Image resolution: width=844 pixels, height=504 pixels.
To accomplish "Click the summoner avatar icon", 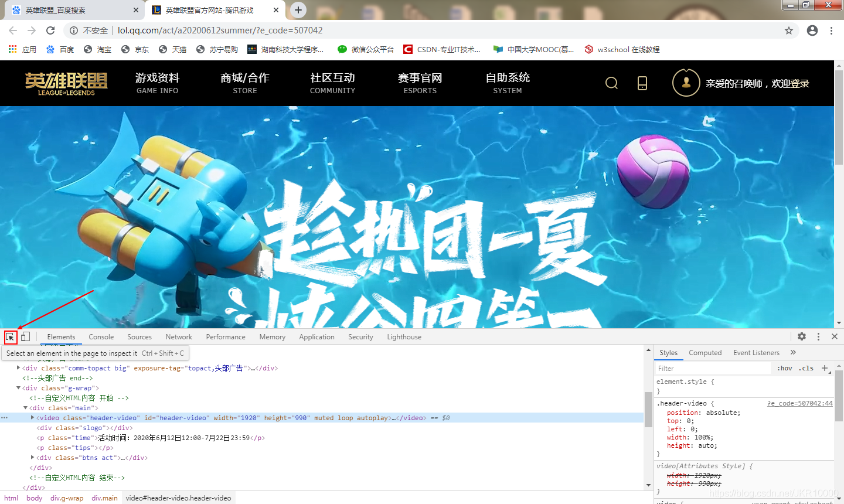I will pos(686,83).
